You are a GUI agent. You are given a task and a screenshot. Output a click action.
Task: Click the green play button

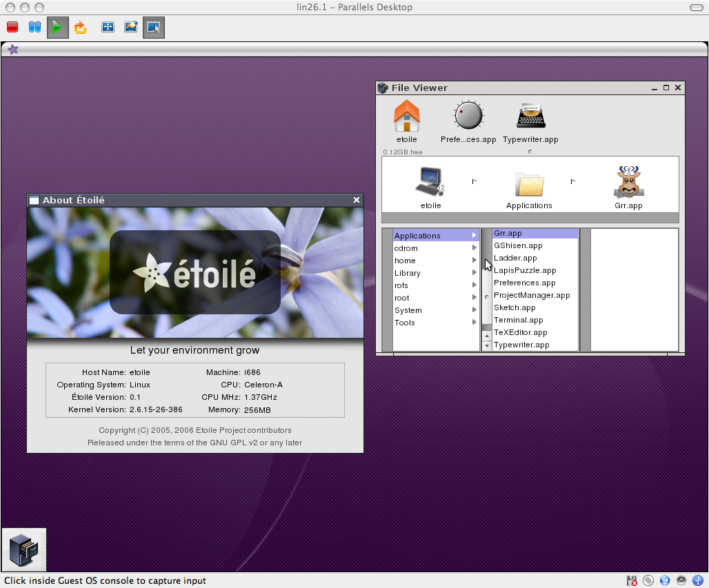57,28
